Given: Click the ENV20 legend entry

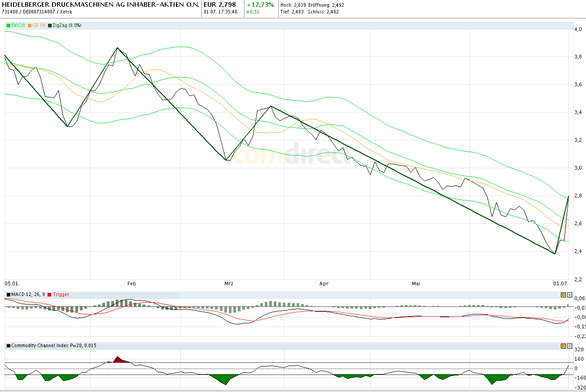Looking at the screenshot, I should (16, 26).
